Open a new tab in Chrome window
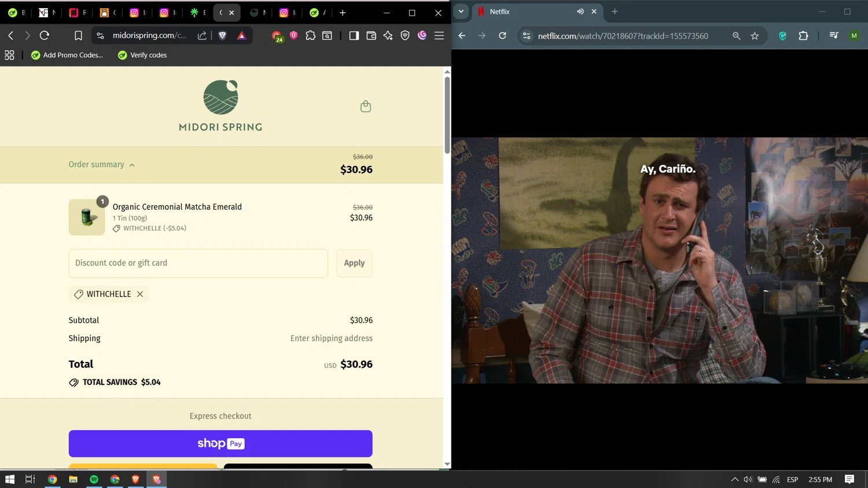The width and height of the screenshot is (868, 488). click(615, 12)
